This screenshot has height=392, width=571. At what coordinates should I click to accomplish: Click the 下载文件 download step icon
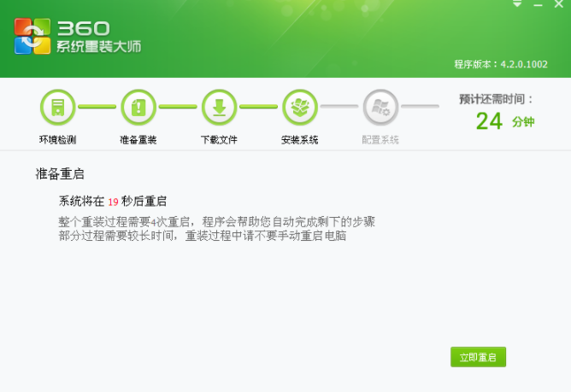click(219, 108)
